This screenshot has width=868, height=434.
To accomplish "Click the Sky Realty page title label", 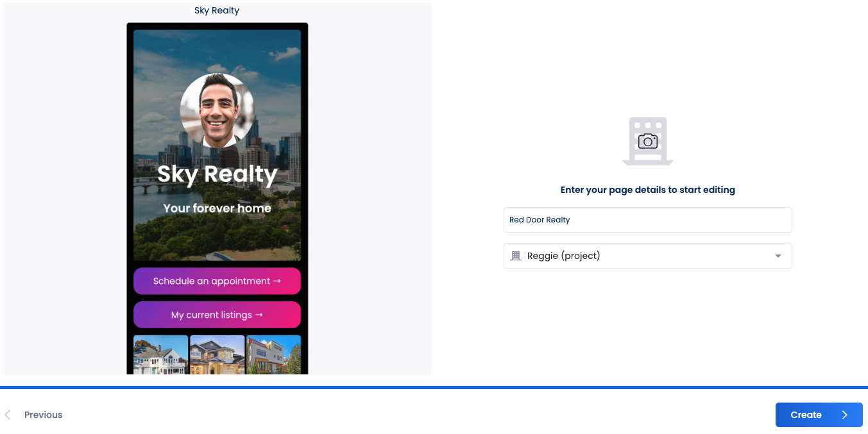I will pyautogui.click(x=216, y=10).
